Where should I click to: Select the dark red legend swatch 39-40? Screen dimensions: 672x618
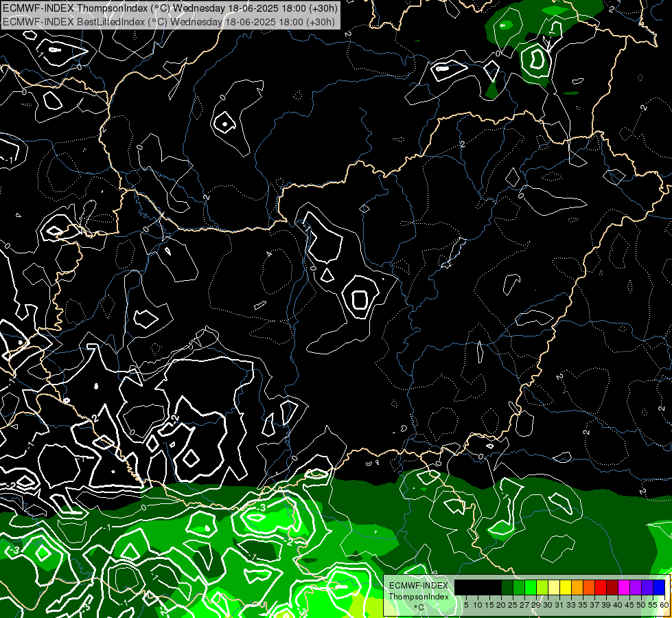612,587
